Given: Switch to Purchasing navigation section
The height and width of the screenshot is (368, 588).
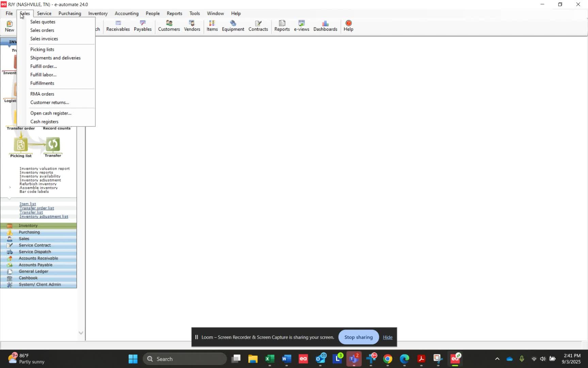Looking at the screenshot, I should (x=38, y=232).
